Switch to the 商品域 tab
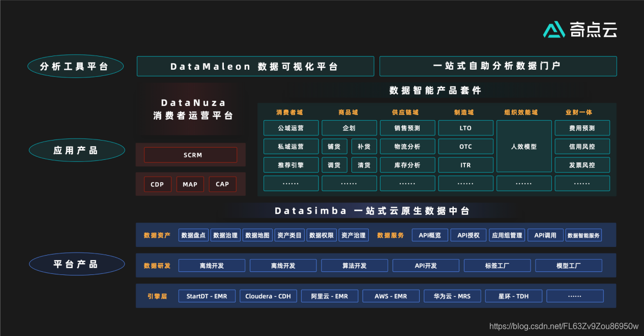 click(x=349, y=112)
